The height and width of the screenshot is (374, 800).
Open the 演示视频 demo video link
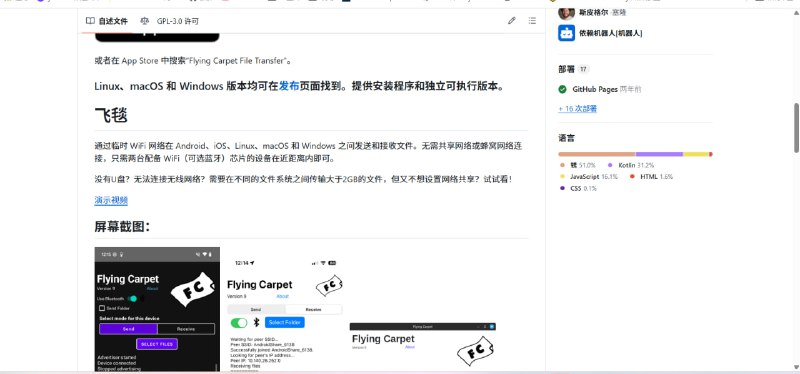(111, 201)
